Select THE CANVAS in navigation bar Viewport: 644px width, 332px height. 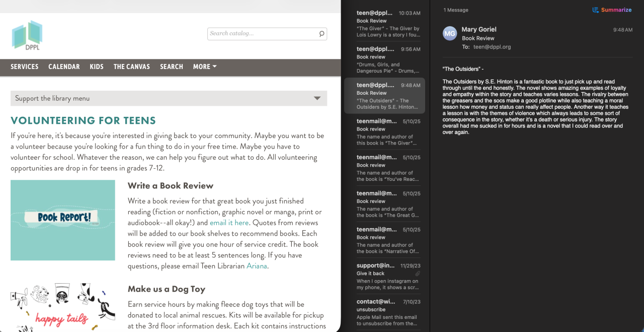coord(132,67)
